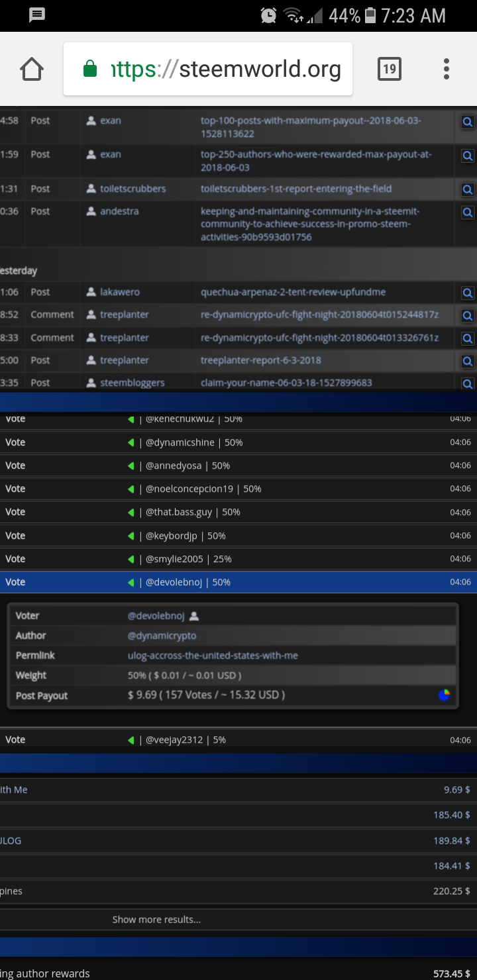Open magnifier for toiletscrubbers report row
The width and height of the screenshot is (477, 980).
468,189
